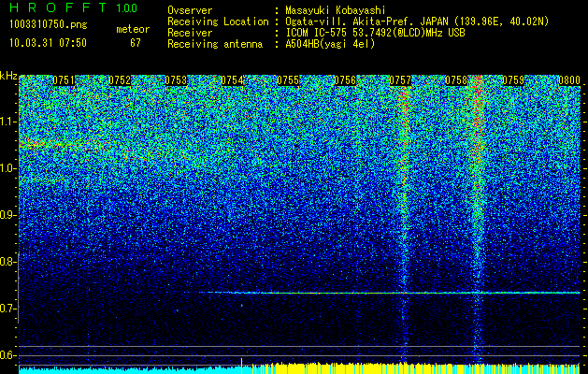Click the ICOM IC-575 receiver value
Viewport: 588px width, 374px height.
point(375,33)
